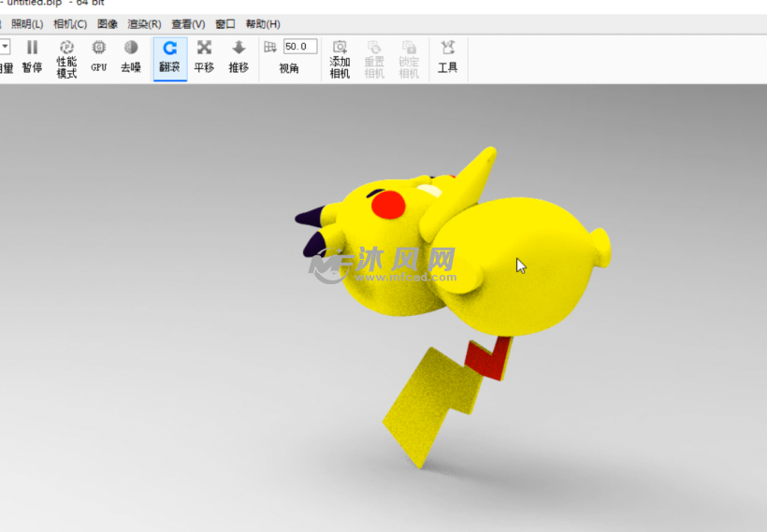Edit the 50.0 field of view value

coord(300,47)
